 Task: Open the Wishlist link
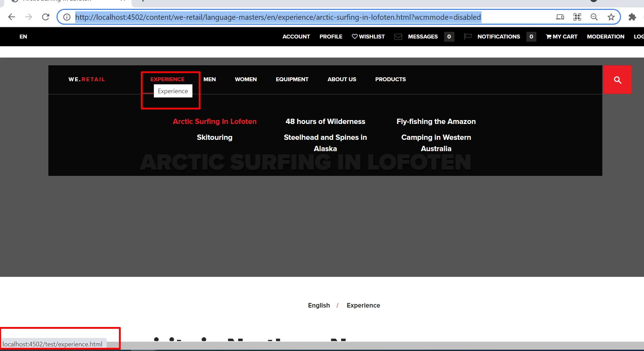(x=368, y=37)
